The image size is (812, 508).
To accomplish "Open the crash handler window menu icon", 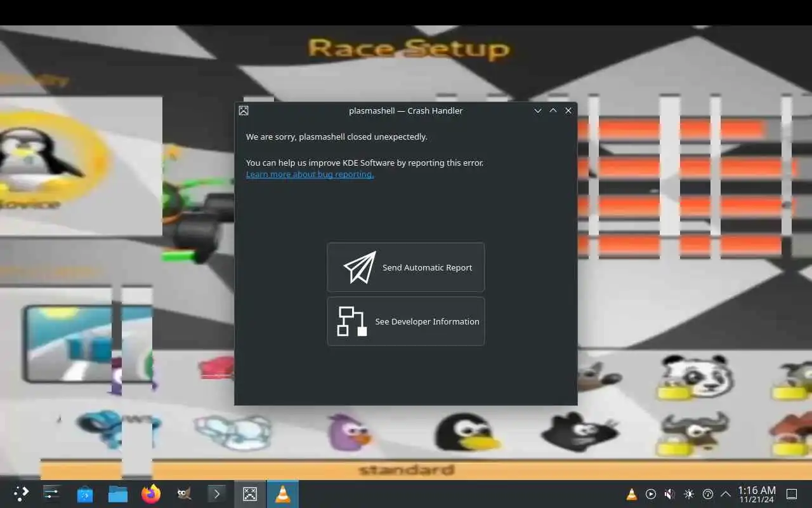I will click(x=244, y=110).
